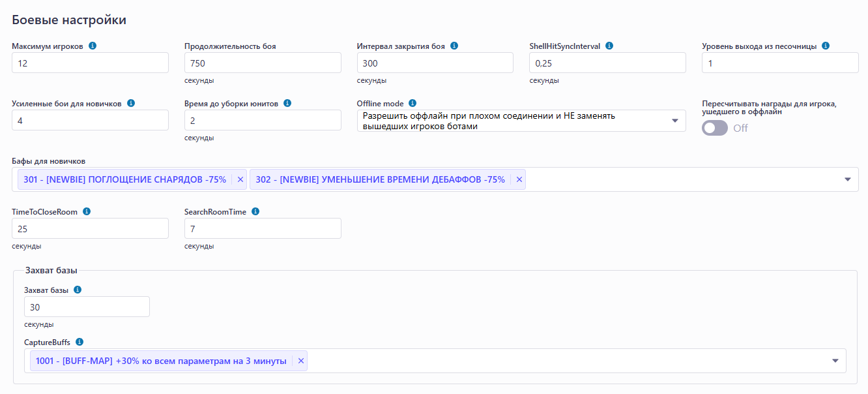Click the Захват базы seconds input
This screenshot has height=394, width=868.
pyautogui.click(x=87, y=307)
